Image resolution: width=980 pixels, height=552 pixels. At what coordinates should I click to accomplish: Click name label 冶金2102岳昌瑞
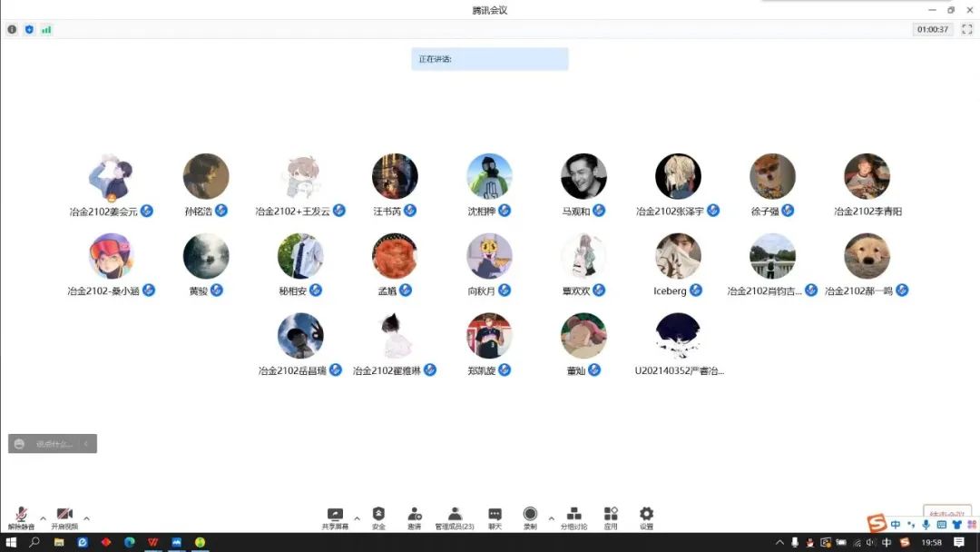click(292, 370)
